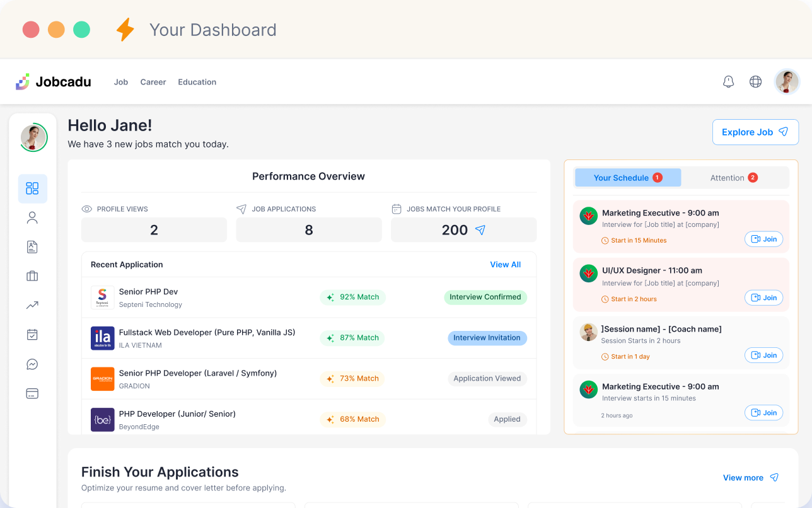
Task: Open the calendar check icon in sidebar
Action: [x=32, y=335]
